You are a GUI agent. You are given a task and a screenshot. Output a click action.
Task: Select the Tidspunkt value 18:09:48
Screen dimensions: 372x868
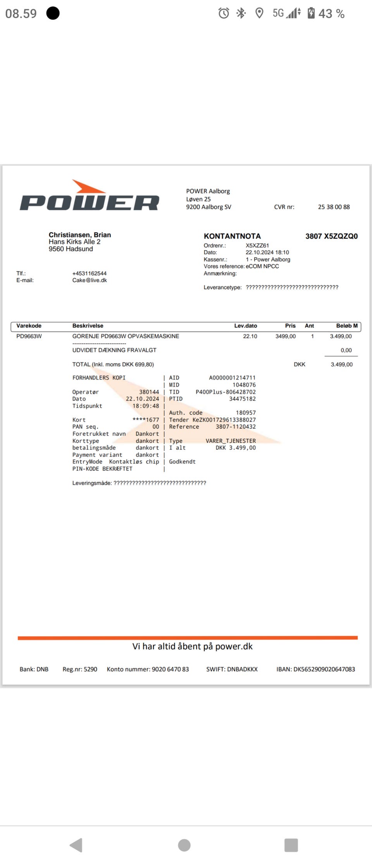click(x=146, y=406)
